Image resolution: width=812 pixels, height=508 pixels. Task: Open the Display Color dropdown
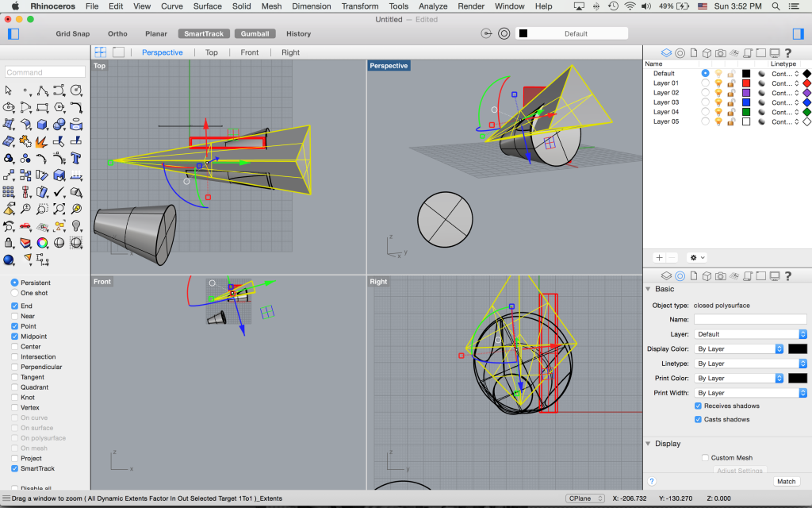click(x=739, y=349)
